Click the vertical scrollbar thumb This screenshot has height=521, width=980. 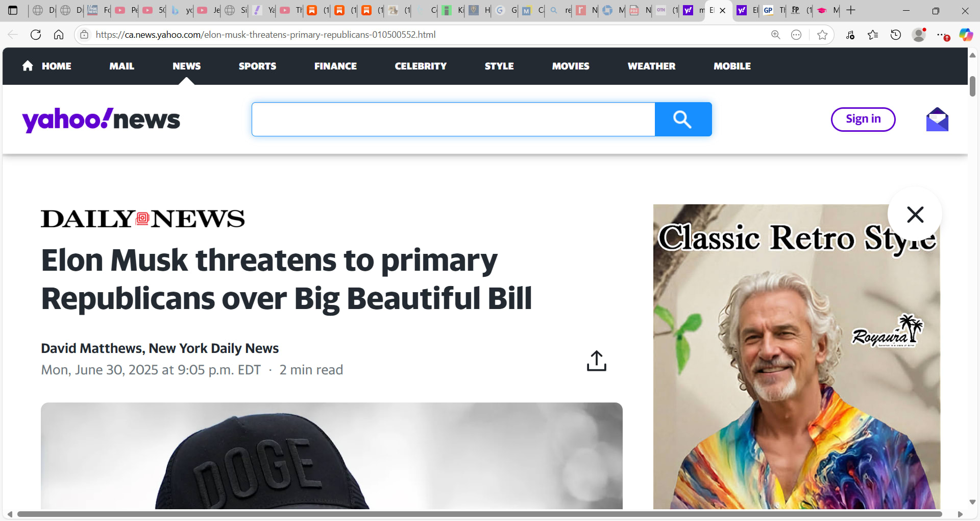tap(972, 86)
